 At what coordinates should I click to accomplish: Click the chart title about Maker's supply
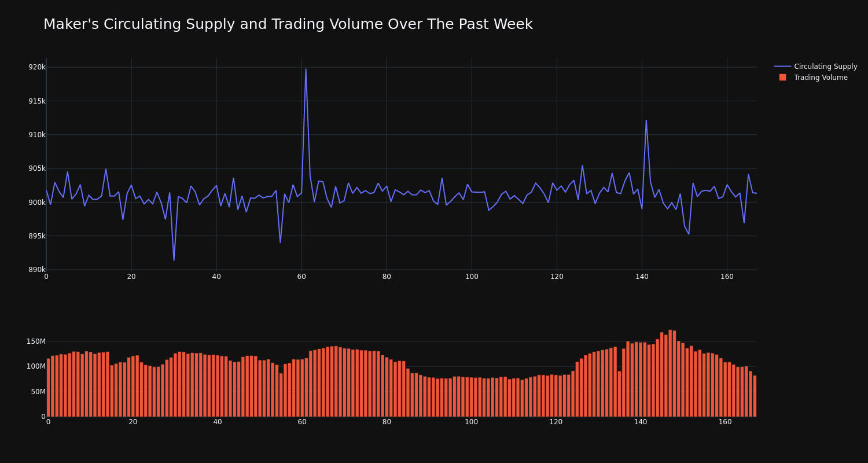point(288,25)
